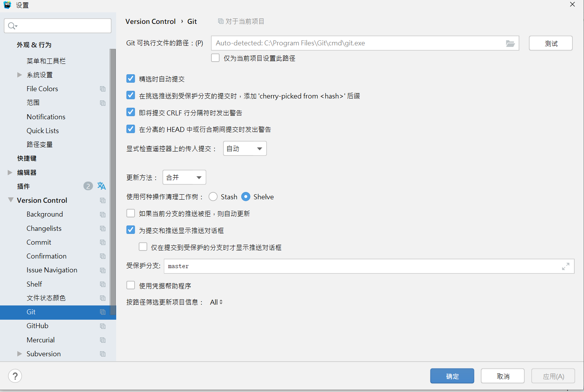The width and height of the screenshot is (584, 392).
Task: Click Version Control in the breadcrumb
Action: [150, 22]
